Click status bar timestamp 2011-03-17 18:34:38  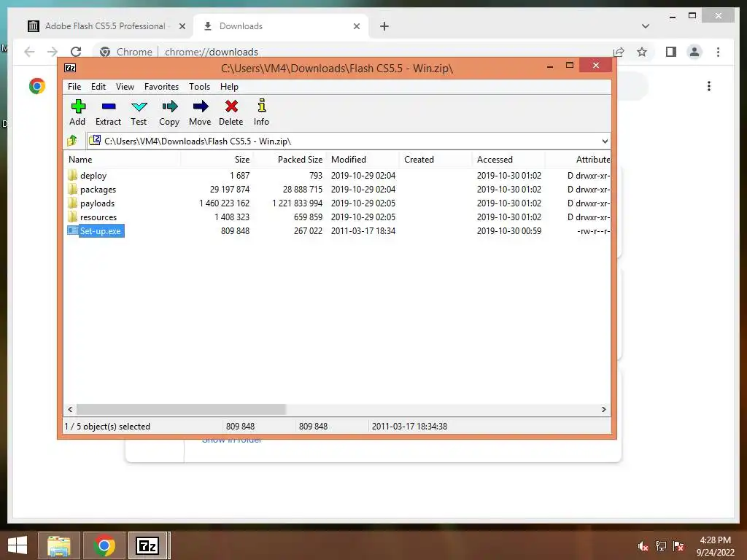pyautogui.click(x=410, y=427)
